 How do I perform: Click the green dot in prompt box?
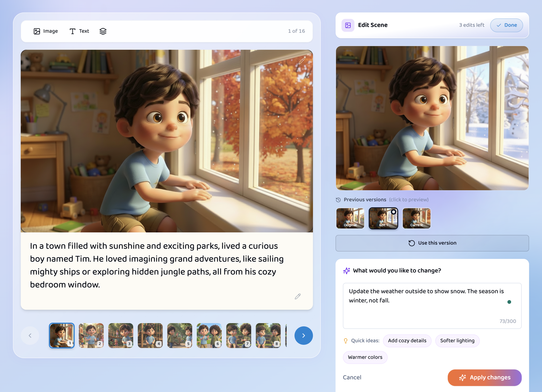click(509, 302)
